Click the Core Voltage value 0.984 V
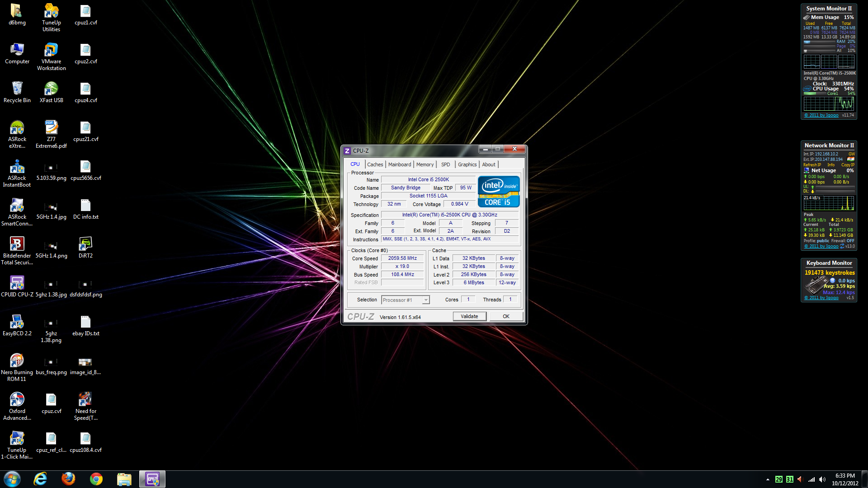Viewport: 868px width, 488px height. pyautogui.click(x=460, y=204)
